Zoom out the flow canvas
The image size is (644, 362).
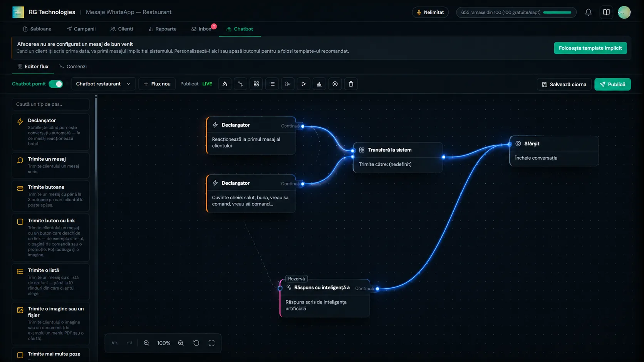coord(146,343)
